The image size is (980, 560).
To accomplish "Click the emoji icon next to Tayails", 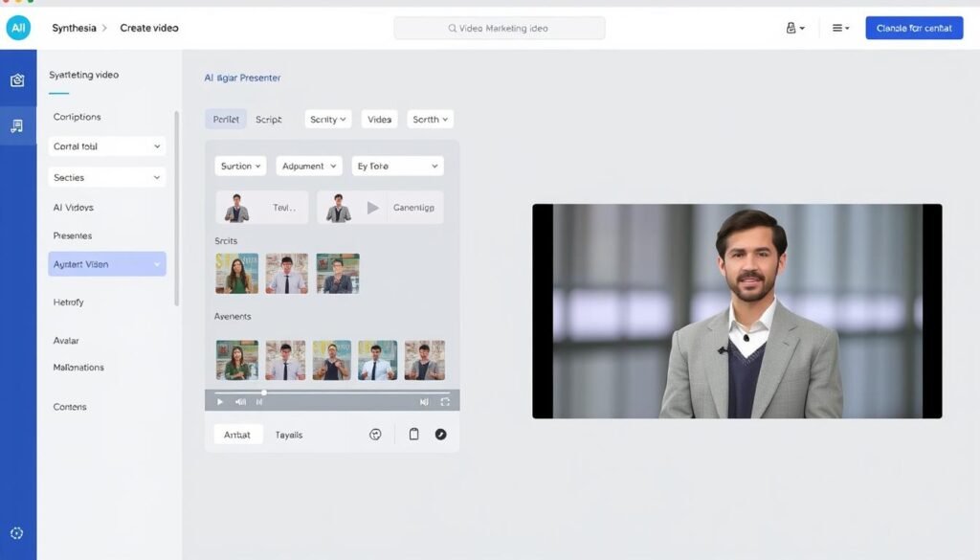I will [375, 434].
